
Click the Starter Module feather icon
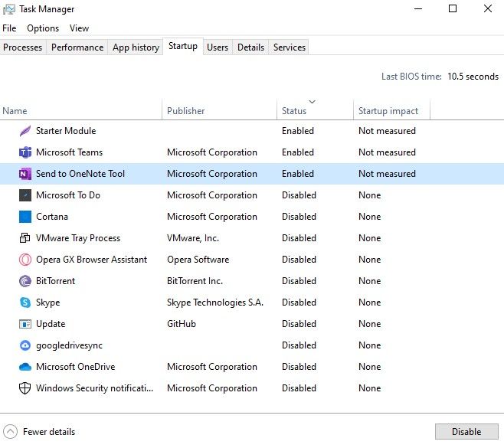25,131
